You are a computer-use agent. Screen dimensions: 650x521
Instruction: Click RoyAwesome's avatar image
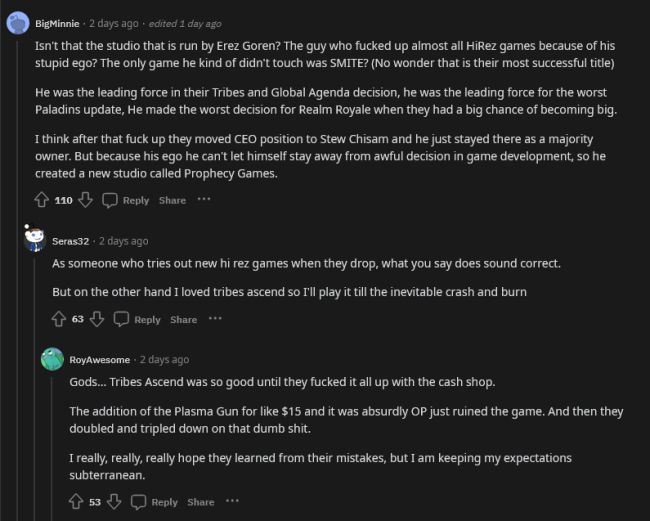(x=51, y=360)
